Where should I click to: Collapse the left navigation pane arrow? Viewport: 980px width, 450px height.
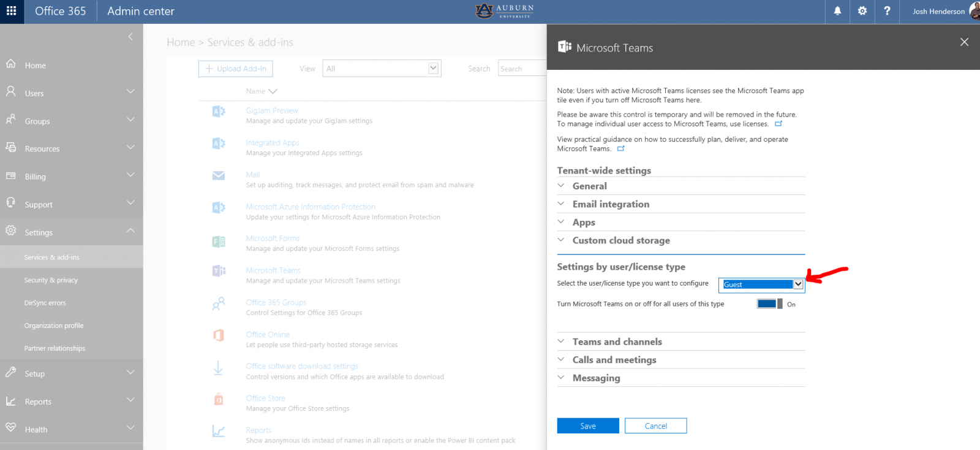pyautogui.click(x=130, y=37)
